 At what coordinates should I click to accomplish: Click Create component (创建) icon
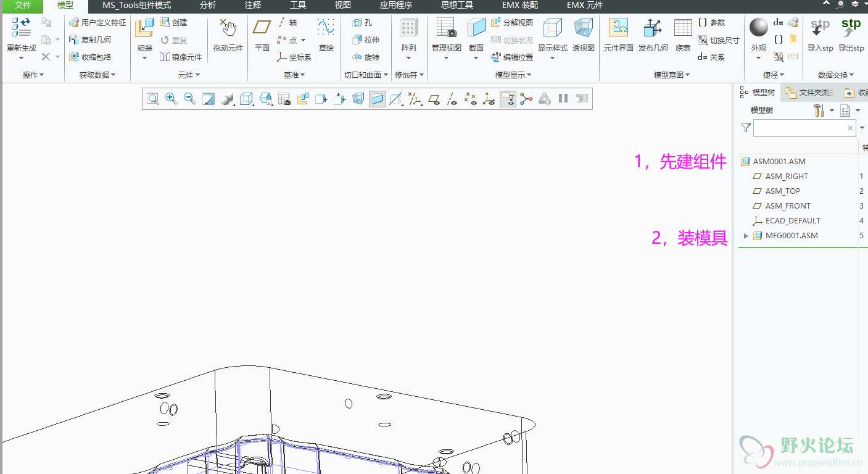173,22
